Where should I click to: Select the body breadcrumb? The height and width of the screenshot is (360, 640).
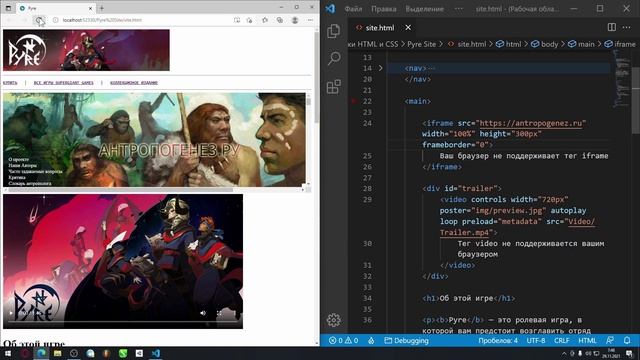coord(544,44)
